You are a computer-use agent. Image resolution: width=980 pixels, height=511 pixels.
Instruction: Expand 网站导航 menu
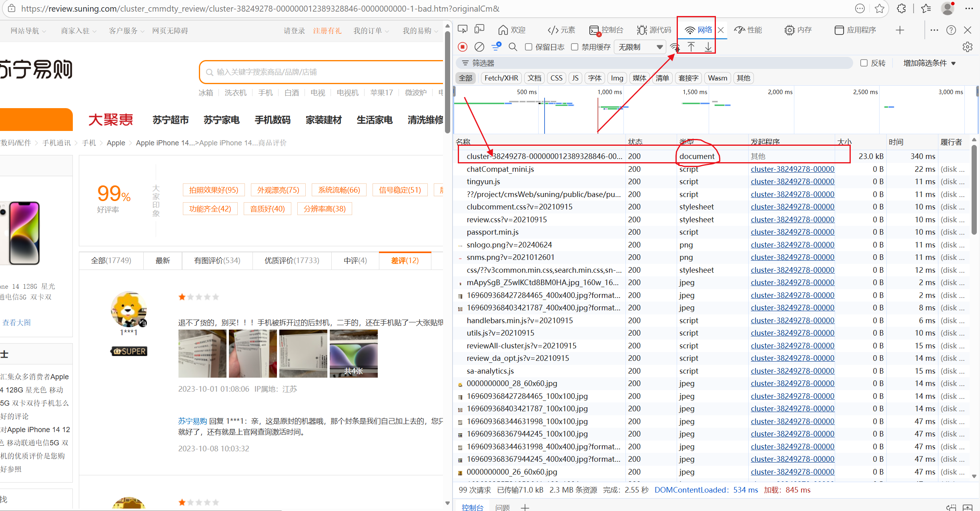point(28,31)
